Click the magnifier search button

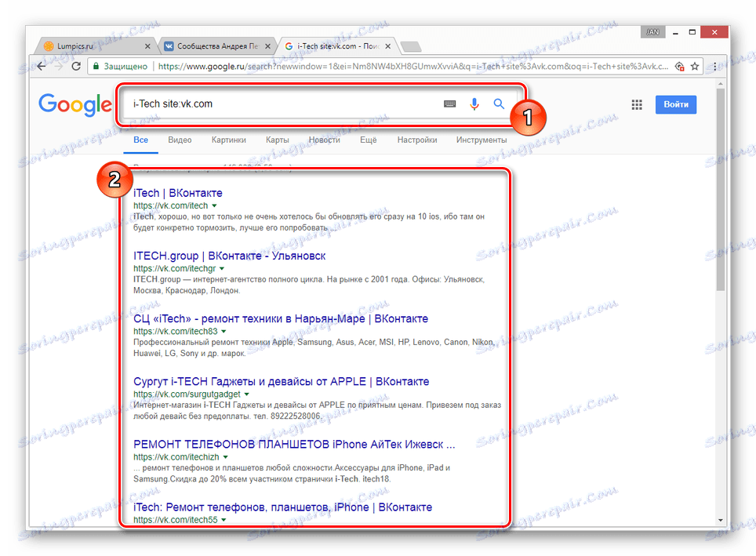coord(499,104)
